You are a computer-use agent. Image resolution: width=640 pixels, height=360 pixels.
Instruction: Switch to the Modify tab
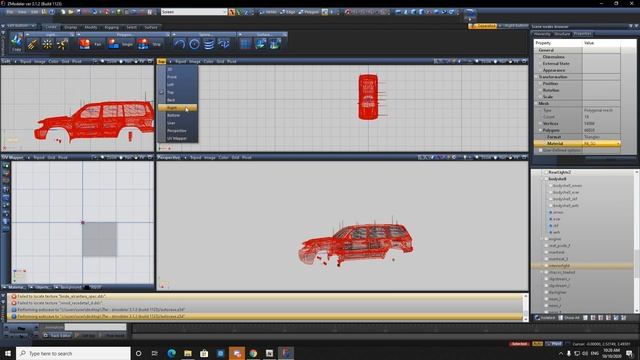click(x=91, y=27)
